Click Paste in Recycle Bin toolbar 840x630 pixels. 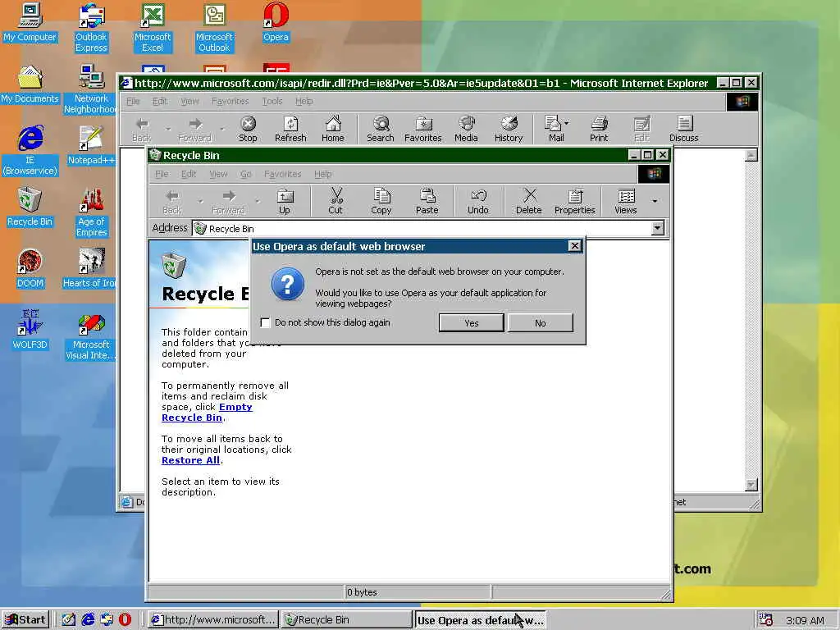tap(427, 202)
